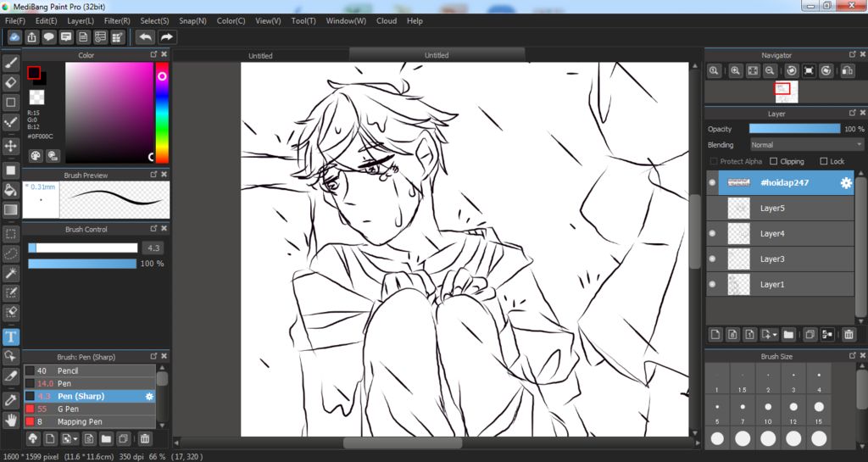The height and width of the screenshot is (462, 868).
Task: Hide Layer1 visibility
Action: pyautogui.click(x=712, y=284)
